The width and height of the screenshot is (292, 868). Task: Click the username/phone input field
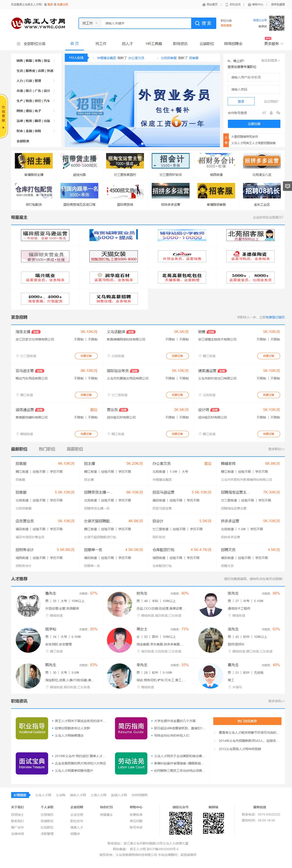(254, 78)
